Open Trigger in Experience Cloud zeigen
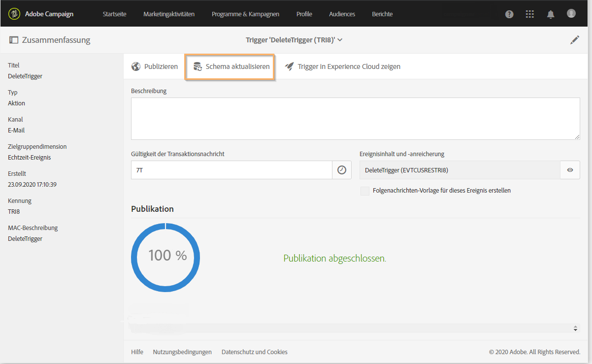Image resolution: width=592 pixels, height=364 pixels. tap(343, 66)
